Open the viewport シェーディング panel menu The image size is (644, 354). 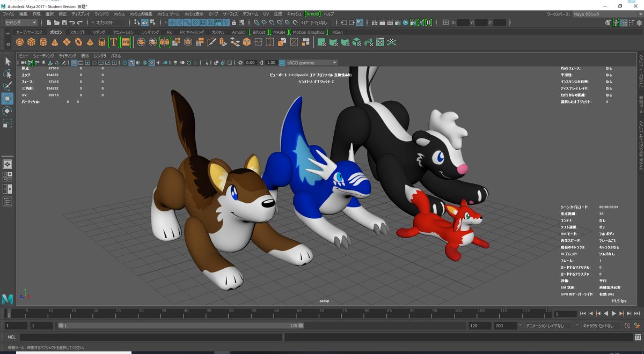point(43,56)
